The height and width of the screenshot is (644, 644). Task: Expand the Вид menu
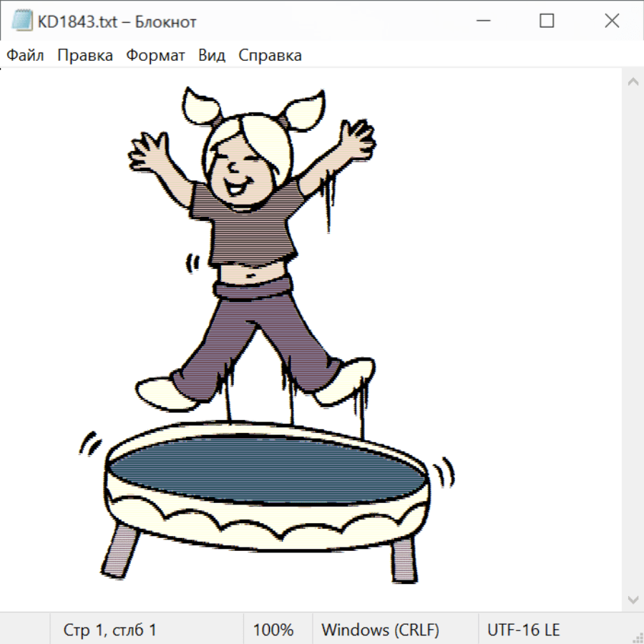coord(212,56)
